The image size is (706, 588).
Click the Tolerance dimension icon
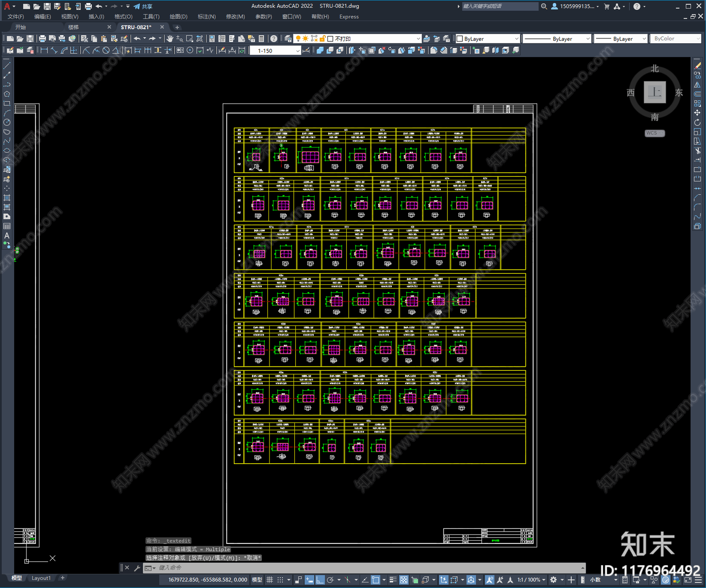click(180, 51)
